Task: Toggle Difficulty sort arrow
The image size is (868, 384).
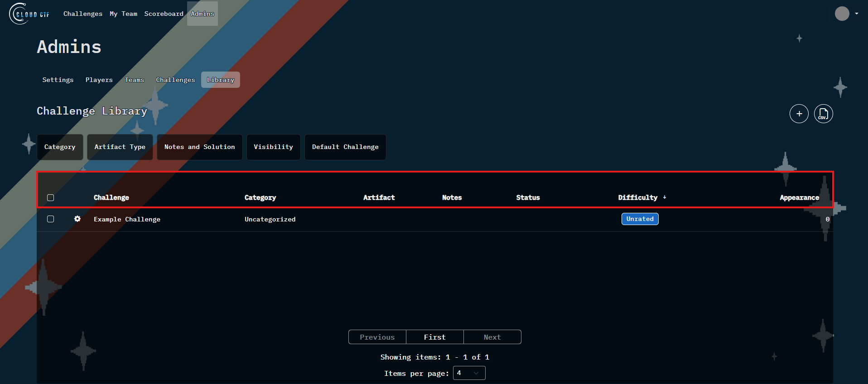Action: click(665, 197)
